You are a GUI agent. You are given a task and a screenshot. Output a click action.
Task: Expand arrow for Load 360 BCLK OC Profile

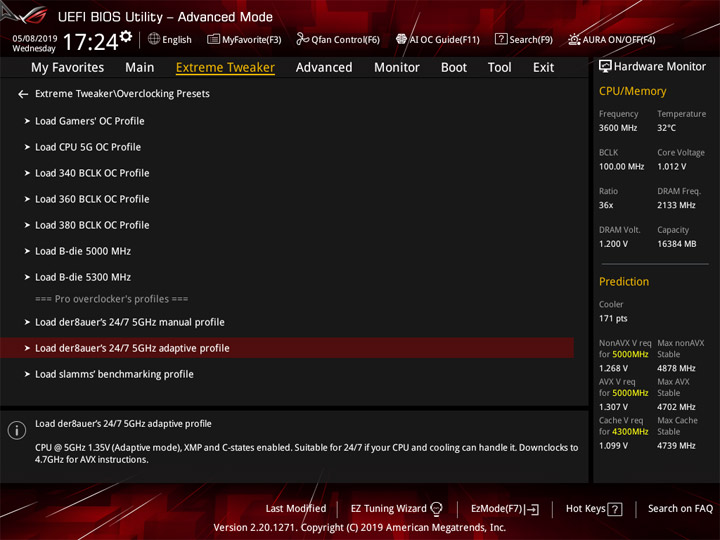(27, 199)
